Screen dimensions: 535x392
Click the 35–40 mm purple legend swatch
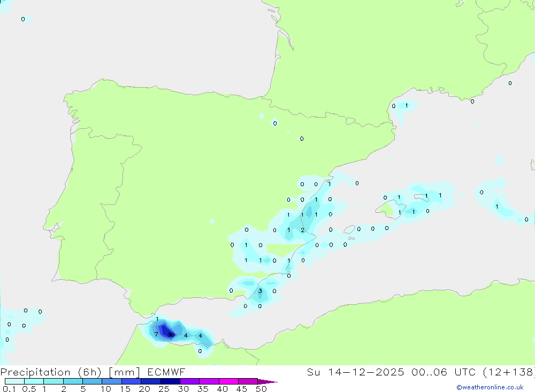tap(209, 381)
